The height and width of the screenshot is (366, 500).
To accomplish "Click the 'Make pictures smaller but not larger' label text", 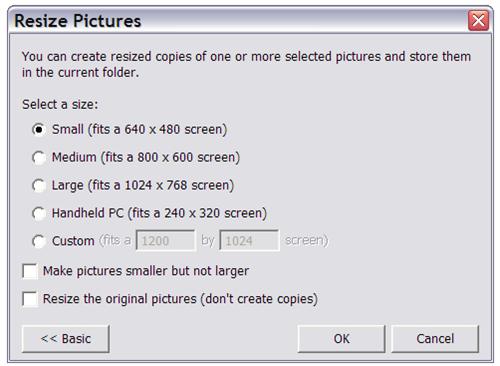I will pyautogui.click(x=146, y=271).
